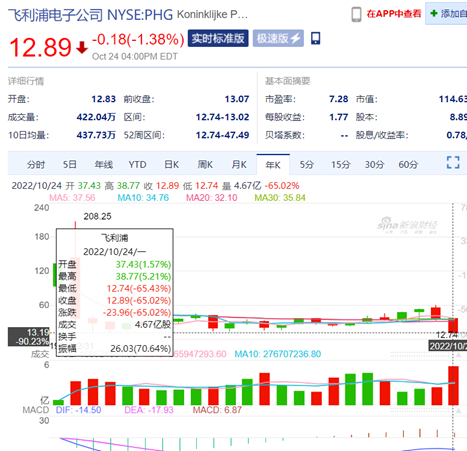The width and height of the screenshot is (467, 451).
Task: Click the volume MA10: 276707236.80 label
Action: tap(278, 354)
